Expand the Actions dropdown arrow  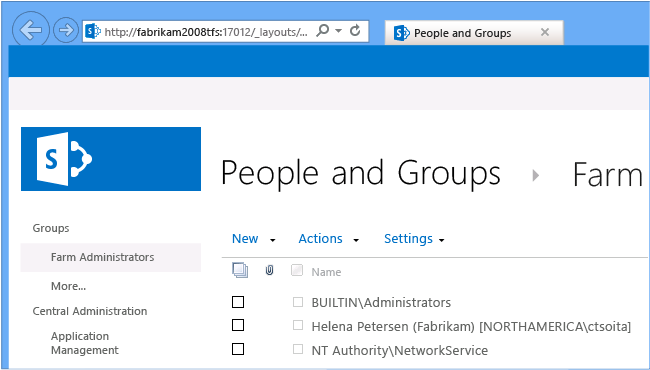click(x=356, y=240)
